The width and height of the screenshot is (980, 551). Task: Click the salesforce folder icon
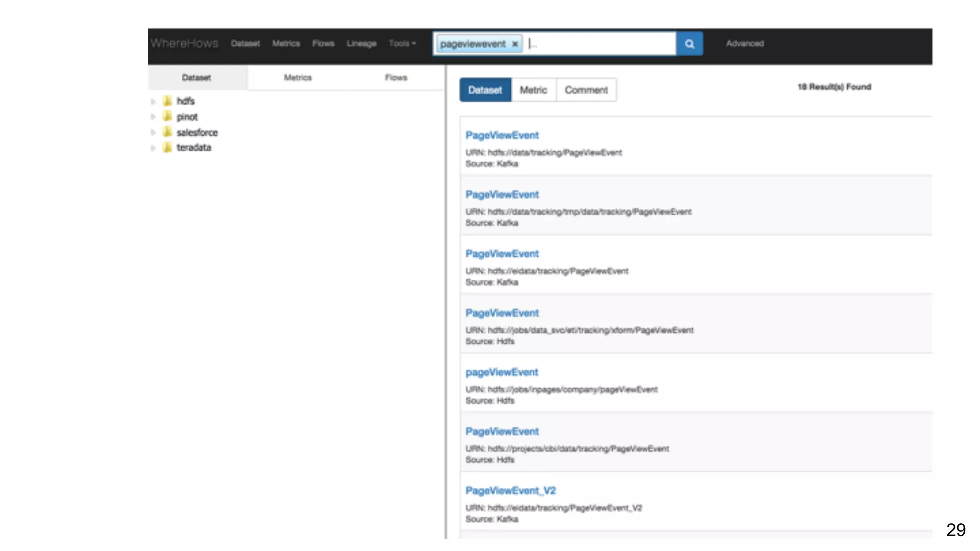(167, 132)
